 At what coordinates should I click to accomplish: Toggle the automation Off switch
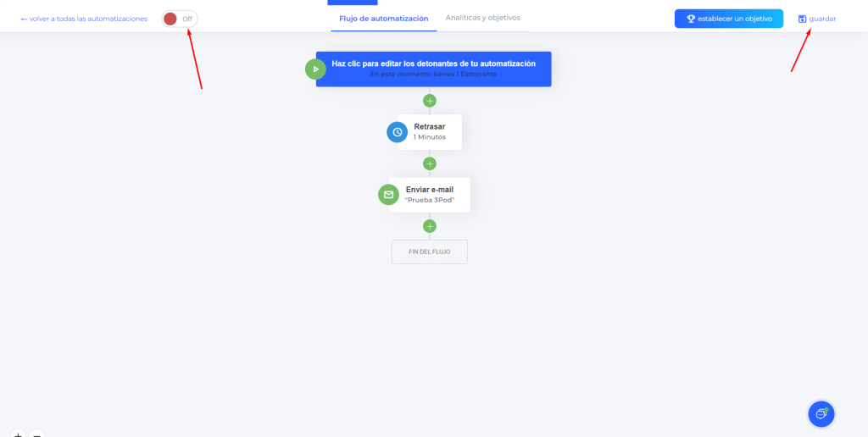pos(180,19)
